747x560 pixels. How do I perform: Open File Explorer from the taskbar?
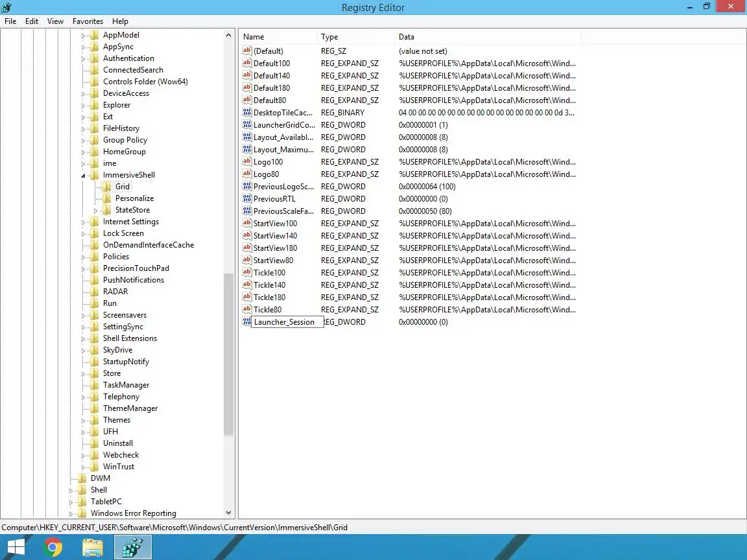click(93, 547)
